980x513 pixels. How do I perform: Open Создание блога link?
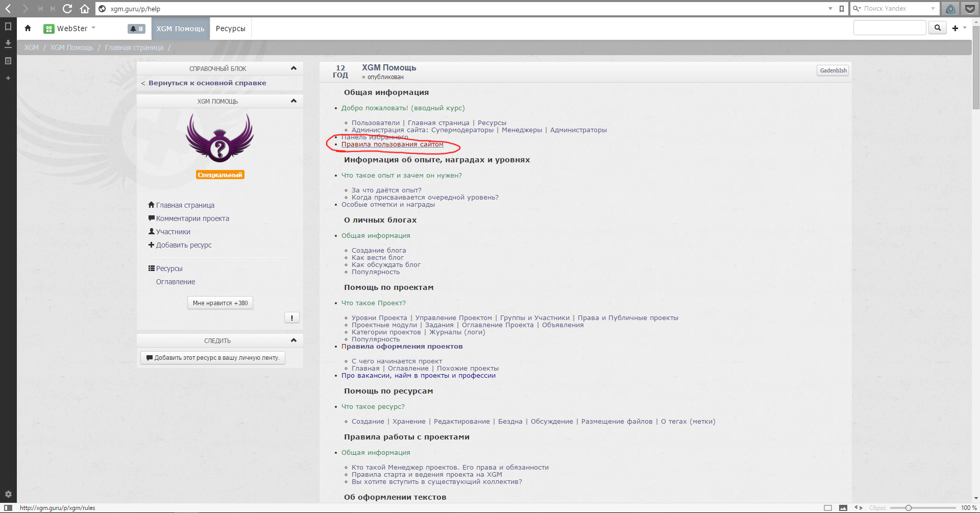pos(379,251)
